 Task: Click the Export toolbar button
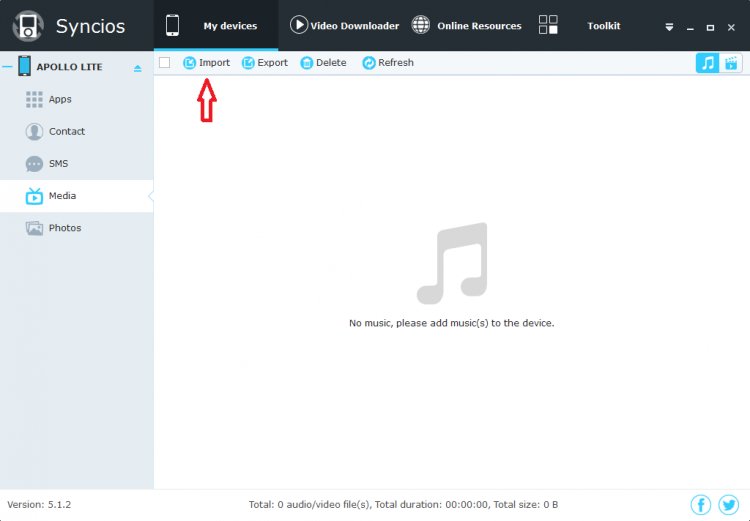tap(264, 63)
